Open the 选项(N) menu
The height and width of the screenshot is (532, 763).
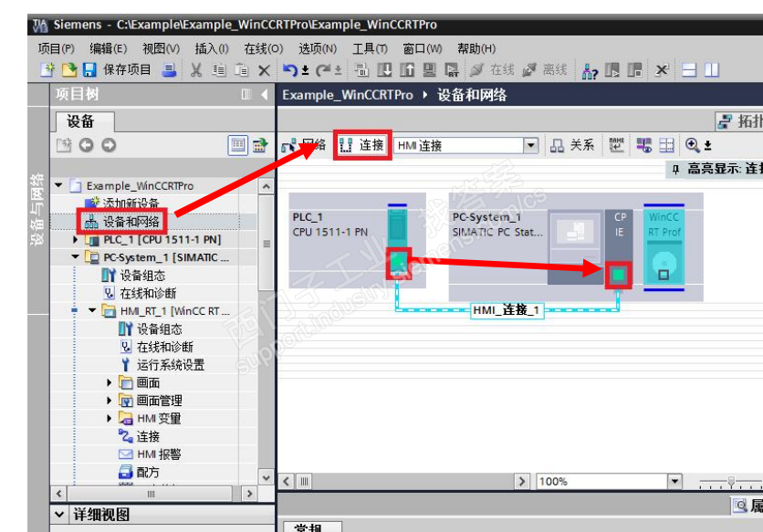coord(318,48)
